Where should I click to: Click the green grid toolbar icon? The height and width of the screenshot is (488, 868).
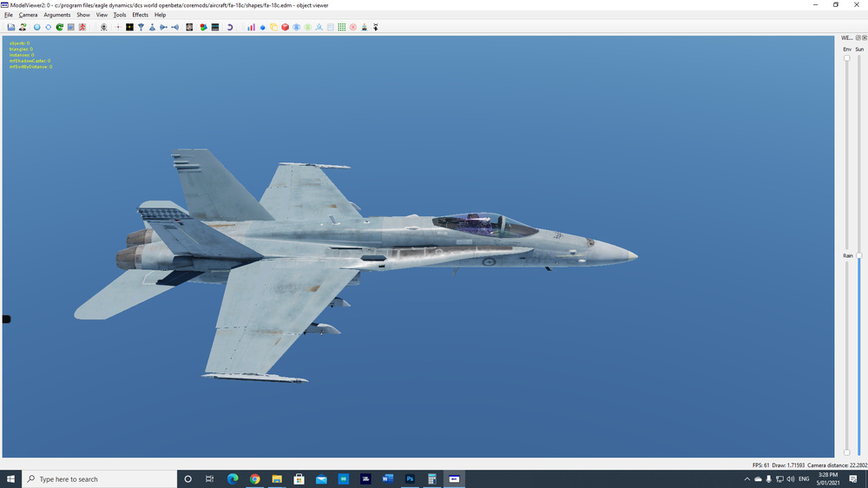coord(341,27)
